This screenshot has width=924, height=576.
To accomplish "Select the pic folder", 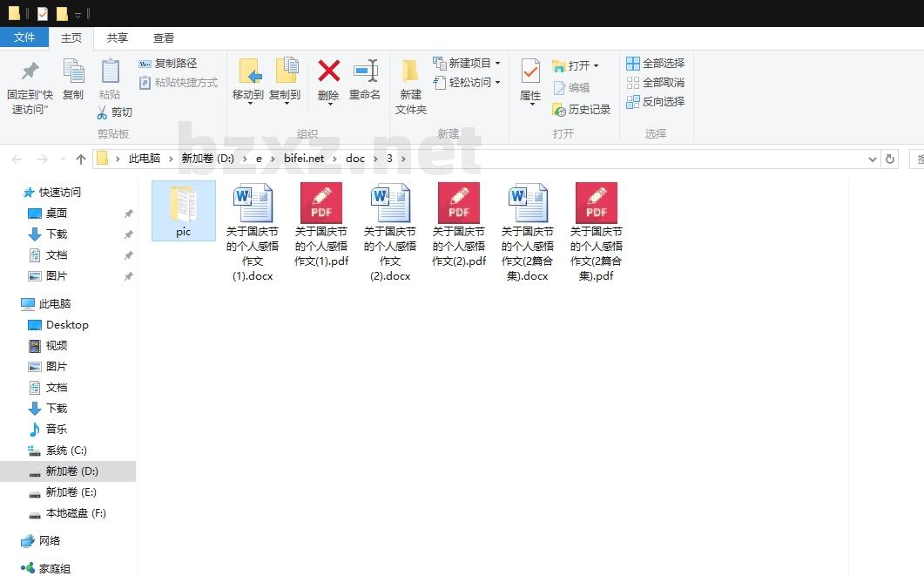I will [x=183, y=210].
